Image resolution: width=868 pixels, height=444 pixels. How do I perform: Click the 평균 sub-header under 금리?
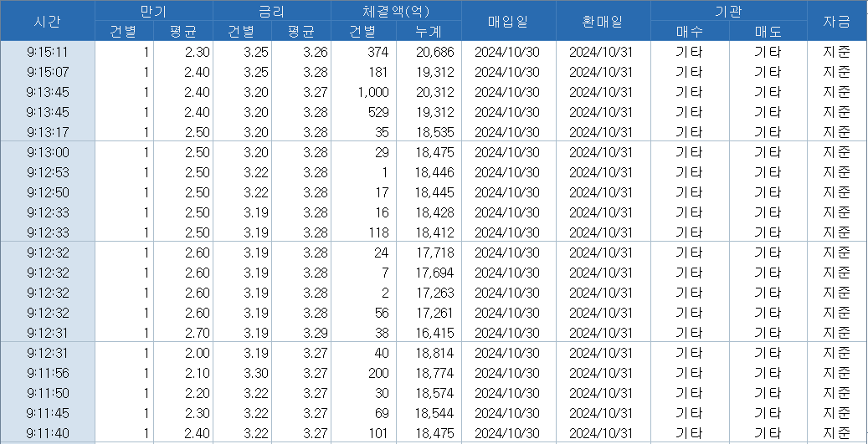pos(300,32)
